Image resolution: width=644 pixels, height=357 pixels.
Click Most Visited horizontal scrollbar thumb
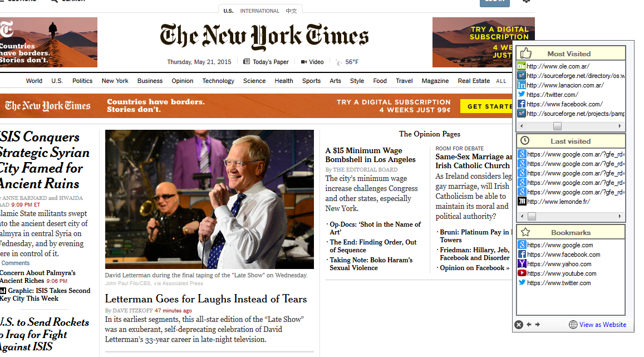pyautogui.click(x=557, y=126)
